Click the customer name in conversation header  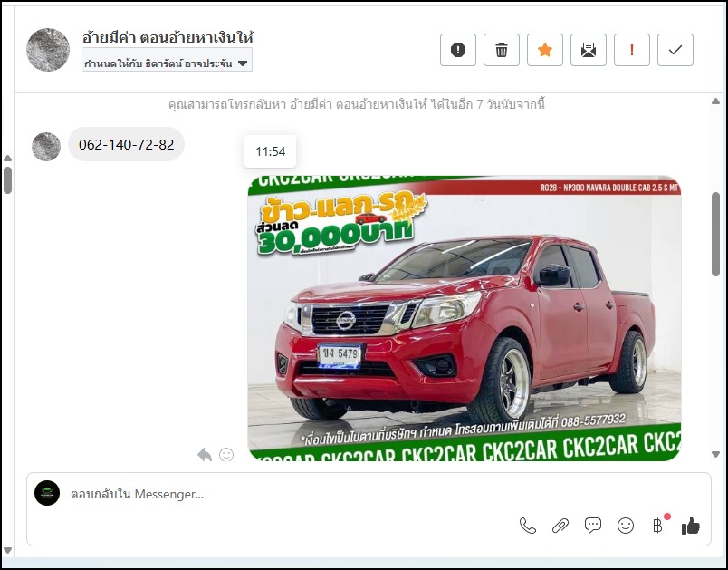(x=168, y=37)
